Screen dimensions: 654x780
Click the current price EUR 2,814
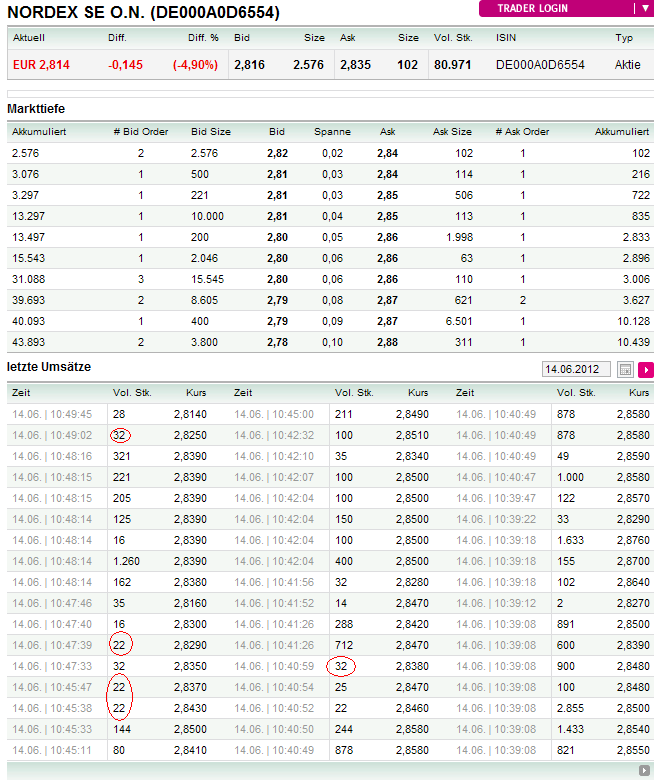point(41,65)
